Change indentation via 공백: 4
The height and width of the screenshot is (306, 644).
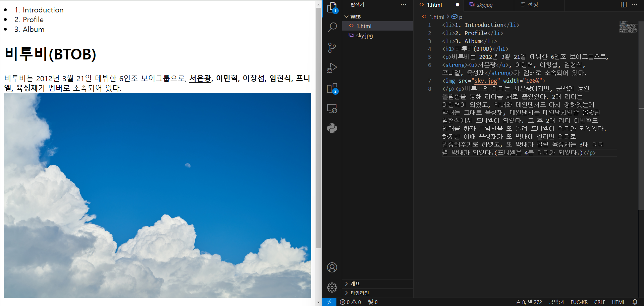pos(556,302)
